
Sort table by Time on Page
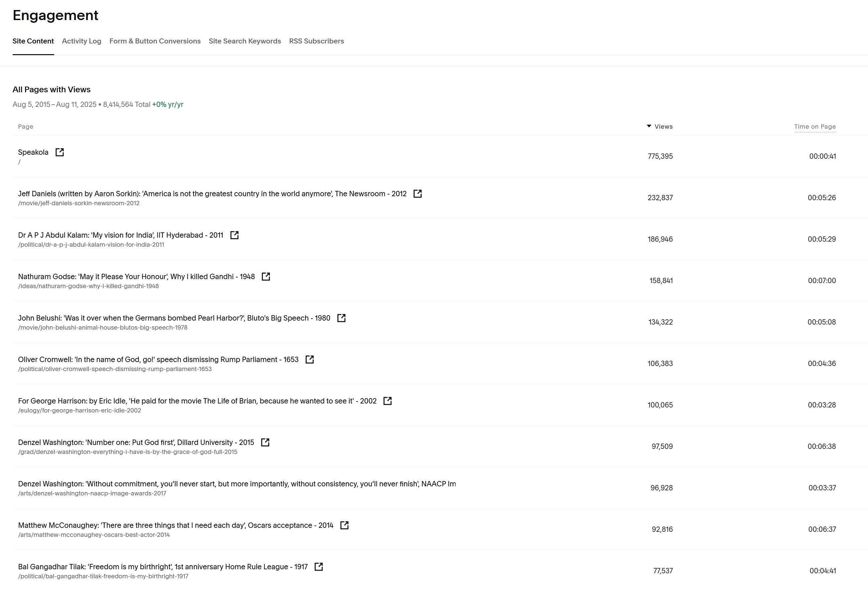(815, 127)
